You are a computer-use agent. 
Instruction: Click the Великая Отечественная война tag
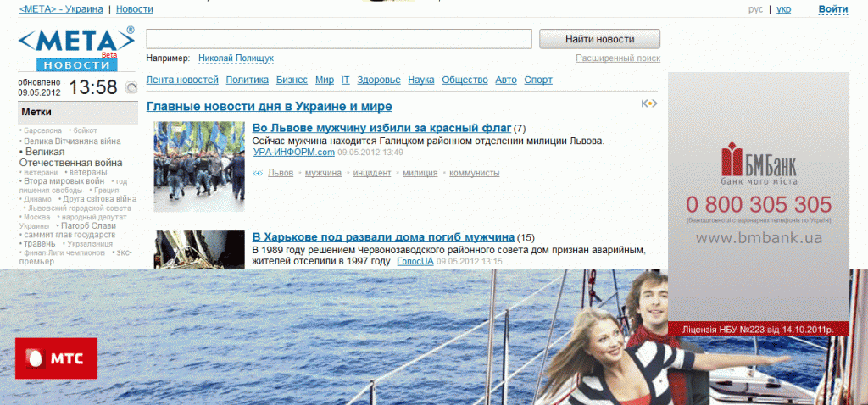tap(71, 157)
